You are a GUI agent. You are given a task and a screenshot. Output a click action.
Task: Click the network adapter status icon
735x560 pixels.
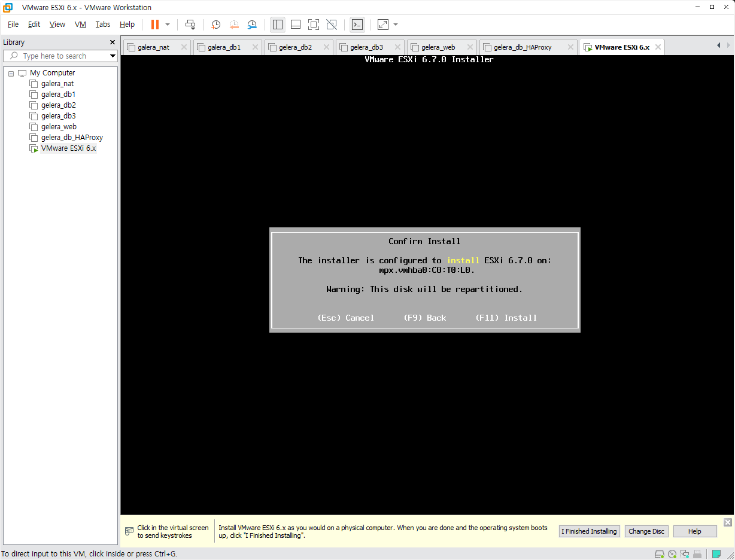coord(684,554)
